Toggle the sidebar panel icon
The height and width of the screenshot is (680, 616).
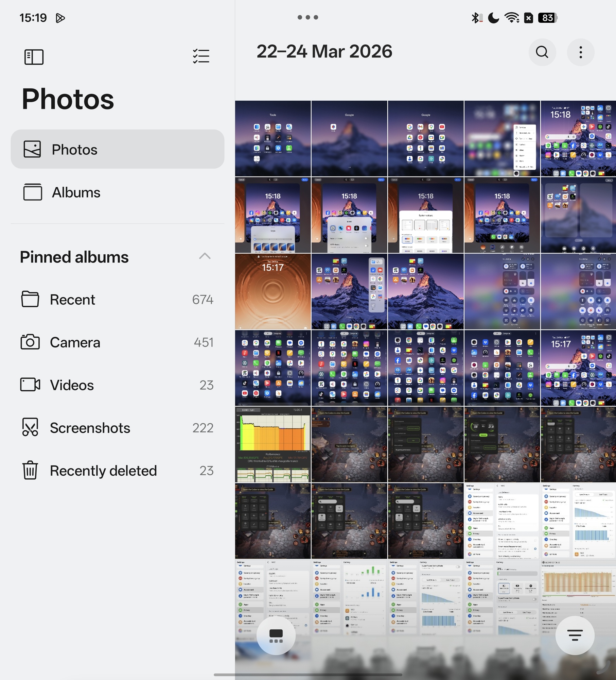click(x=34, y=57)
